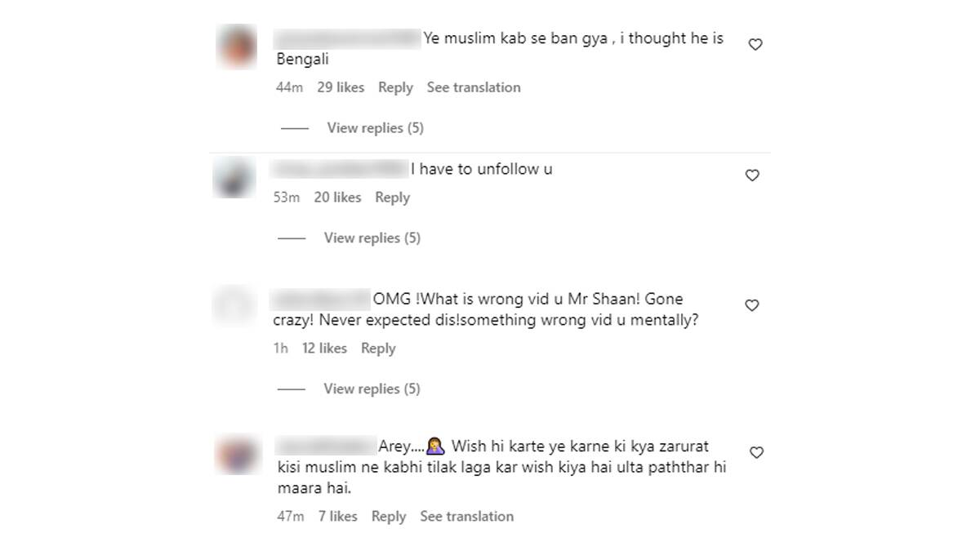980x551 pixels.
Task: Reply to the comment posted 1h ago
Action: click(x=378, y=349)
